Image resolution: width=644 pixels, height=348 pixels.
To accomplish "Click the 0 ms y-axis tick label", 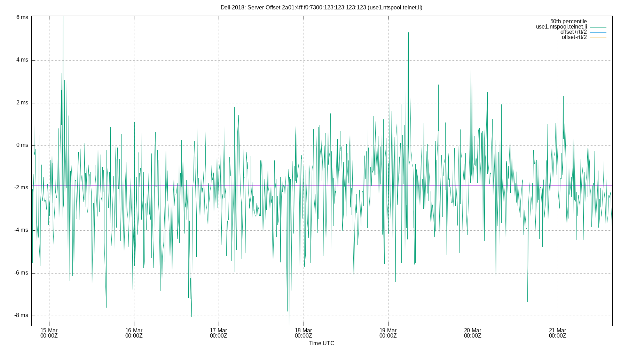I will click(22, 145).
